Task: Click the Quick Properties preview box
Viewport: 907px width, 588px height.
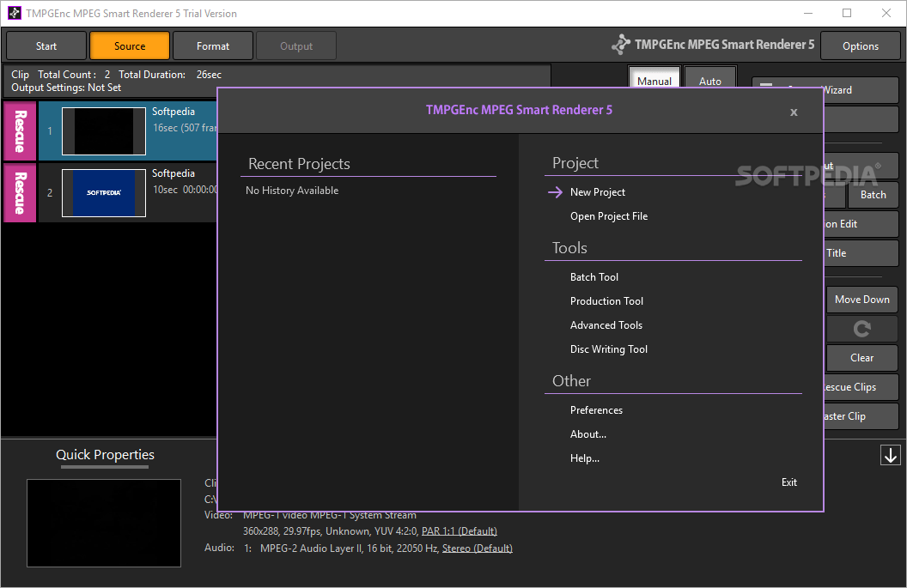Action: pos(104,523)
